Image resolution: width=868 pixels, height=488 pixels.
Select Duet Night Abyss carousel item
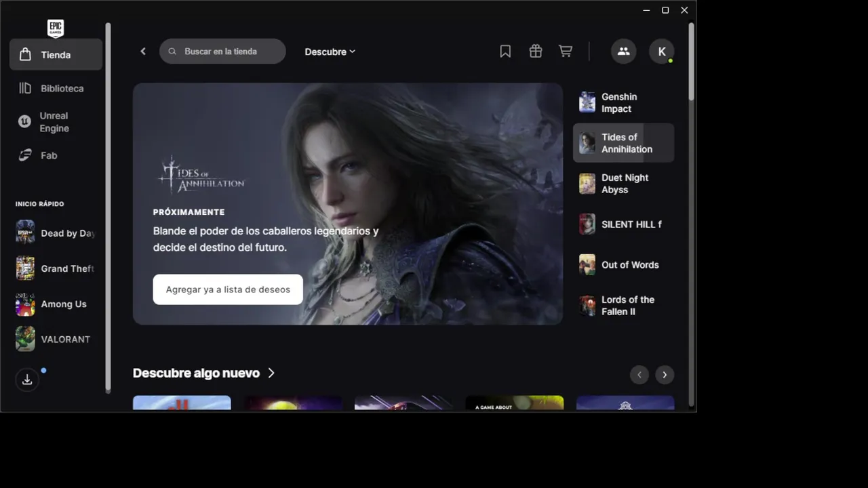[x=624, y=184]
